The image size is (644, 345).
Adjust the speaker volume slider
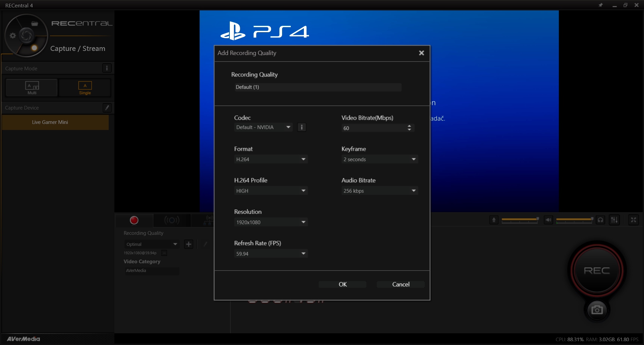click(x=575, y=220)
